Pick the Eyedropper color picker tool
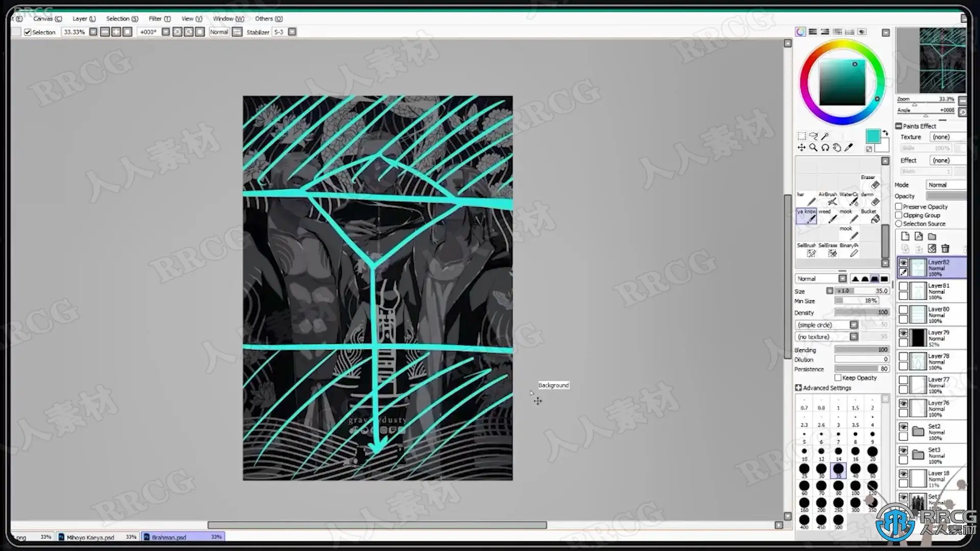The width and height of the screenshot is (980, 551). [849, 147]
